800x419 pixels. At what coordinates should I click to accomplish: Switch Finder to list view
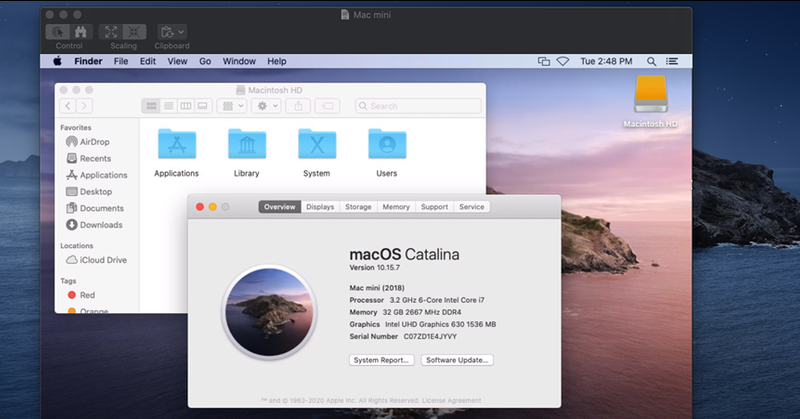[x=168, y=106]
